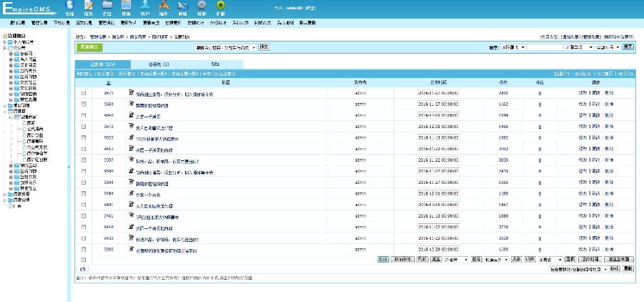The image size is (644, 302).
Task: Open the 扩展 green plus icon
Action: 220,5
